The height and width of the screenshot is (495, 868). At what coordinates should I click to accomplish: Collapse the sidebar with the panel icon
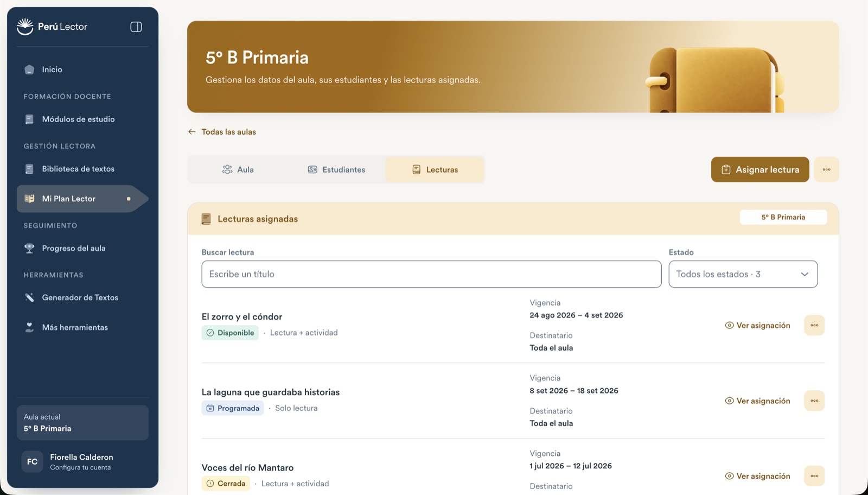[136, 27]
